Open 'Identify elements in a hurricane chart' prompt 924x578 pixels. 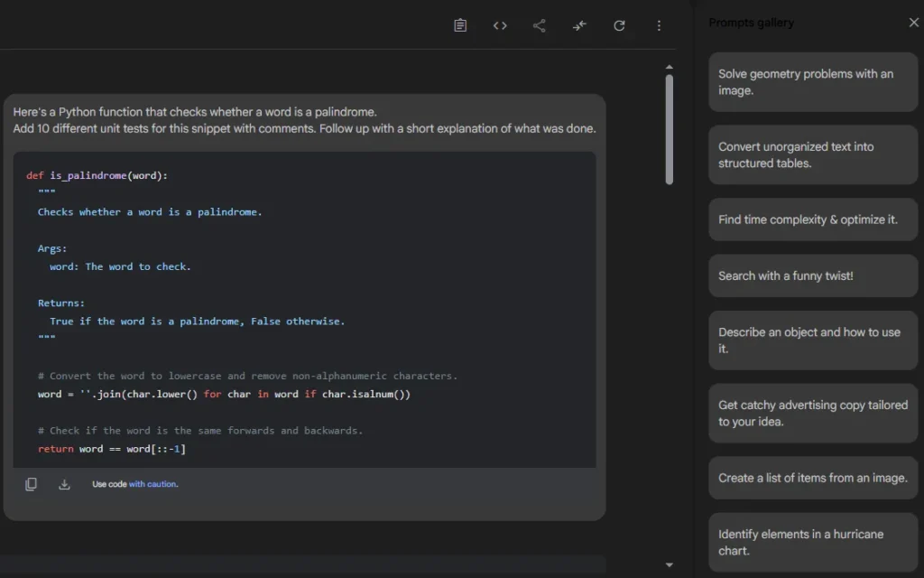coord(813,543)
